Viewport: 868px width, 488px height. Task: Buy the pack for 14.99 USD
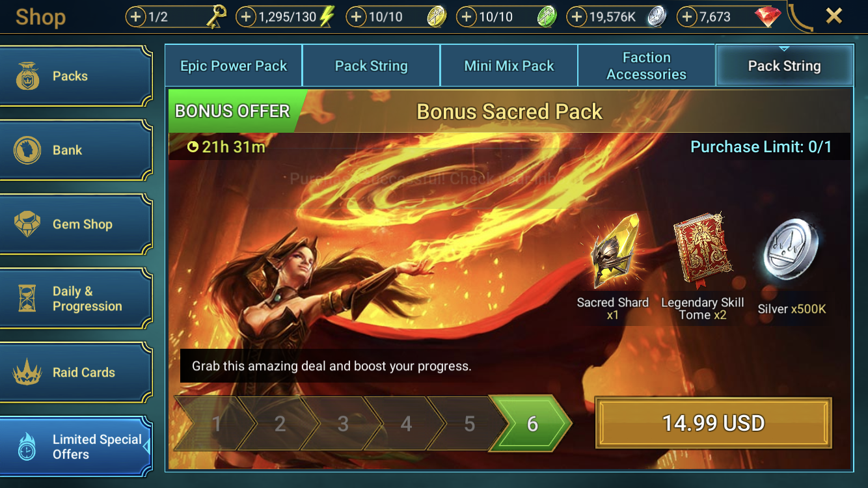coord(714,424)
